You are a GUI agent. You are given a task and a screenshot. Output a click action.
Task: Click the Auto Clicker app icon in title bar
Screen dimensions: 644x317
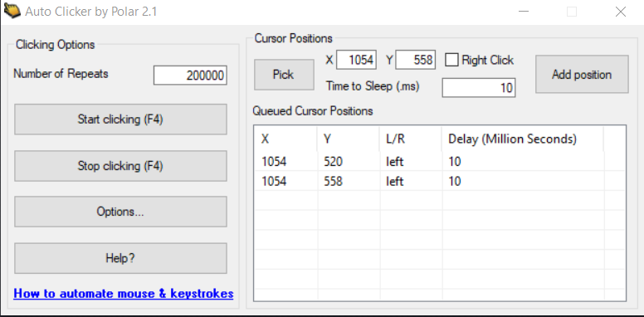(x=12, y=11)
